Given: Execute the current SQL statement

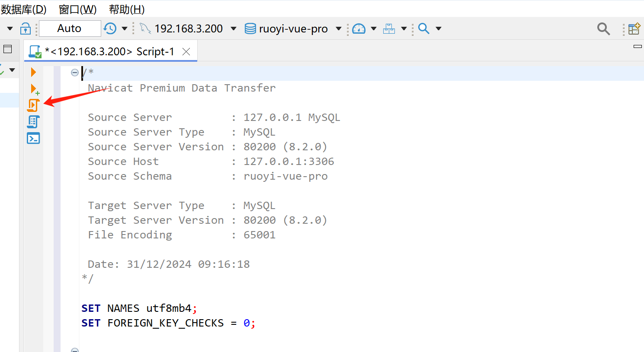Looking at the screenshot, I should click(33, 72).
